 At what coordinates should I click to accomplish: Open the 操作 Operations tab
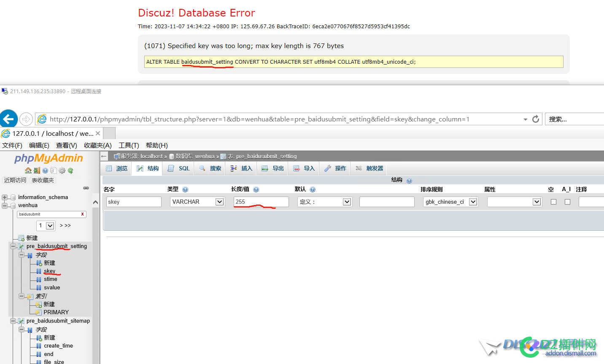(x=335, y=168)
